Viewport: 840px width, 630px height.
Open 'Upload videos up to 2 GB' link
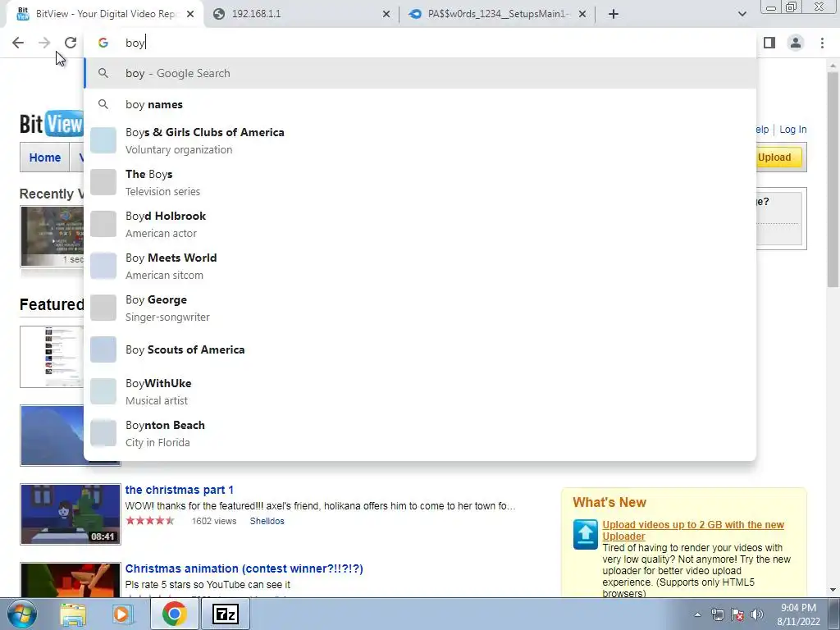point(693,531)
